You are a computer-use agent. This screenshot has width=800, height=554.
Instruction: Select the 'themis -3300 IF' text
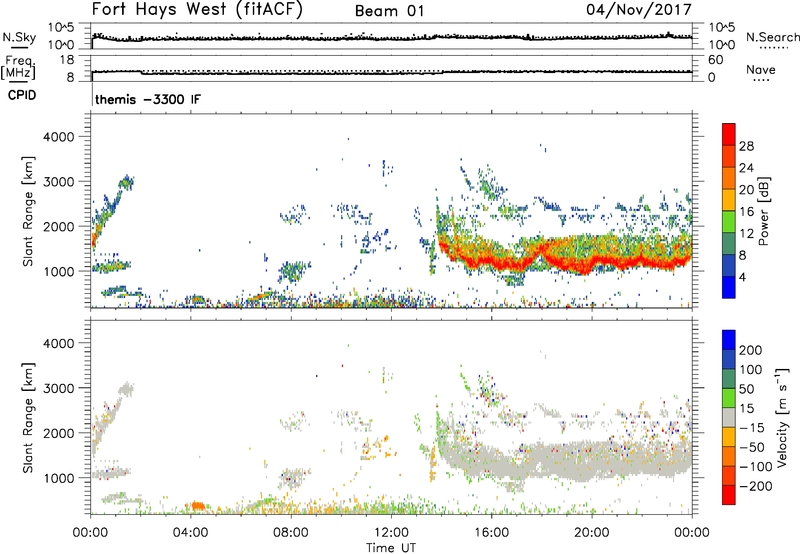pyautogui.click(x=148, y=99)
